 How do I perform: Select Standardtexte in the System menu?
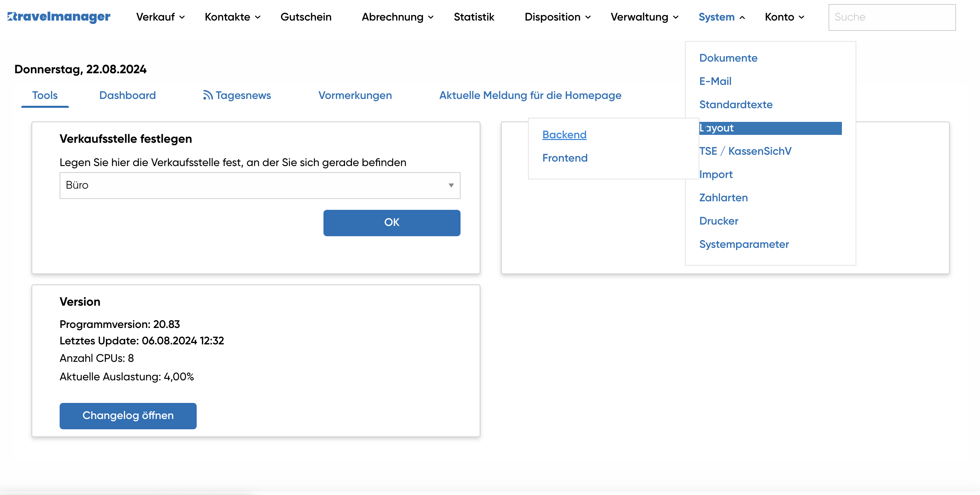(736, 104)
